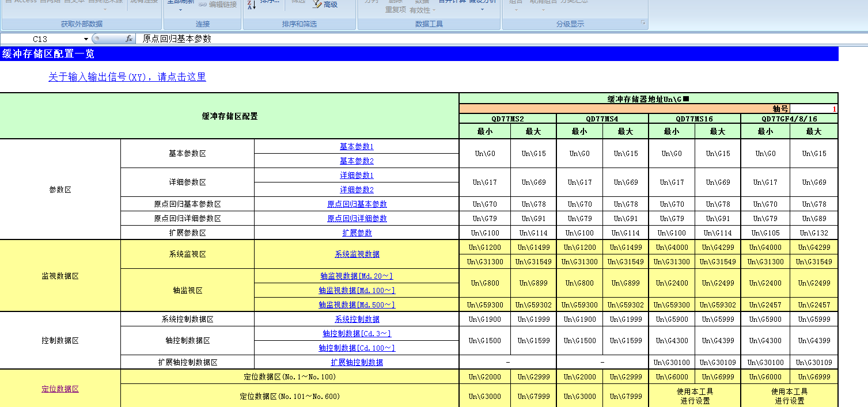Click the fx Insert Function icon
Screen dimensions: 868x407
click(x=130, y=39)
